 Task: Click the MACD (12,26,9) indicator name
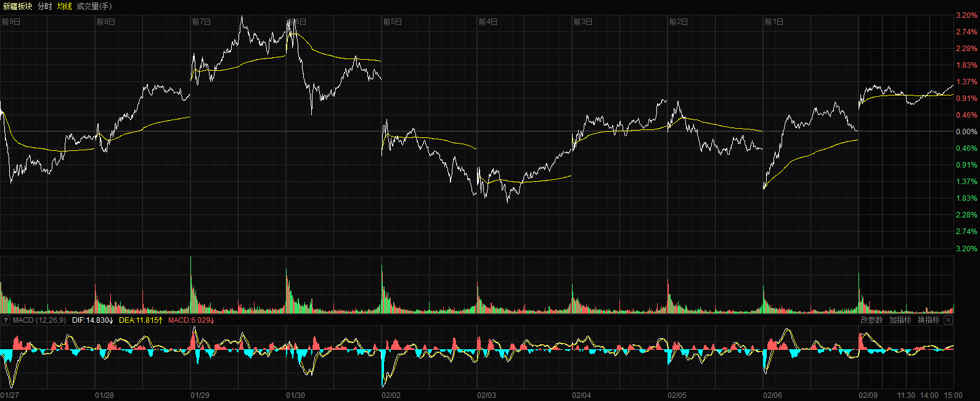(x=39, y=320)
